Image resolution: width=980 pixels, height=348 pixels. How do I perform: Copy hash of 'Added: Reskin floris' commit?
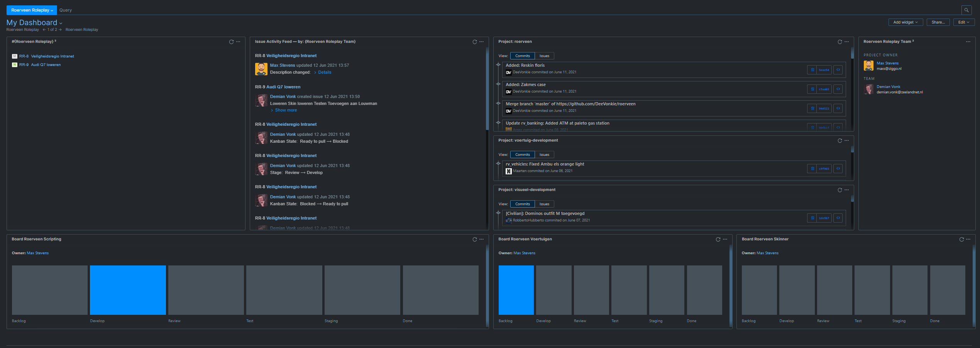(812, 70)
